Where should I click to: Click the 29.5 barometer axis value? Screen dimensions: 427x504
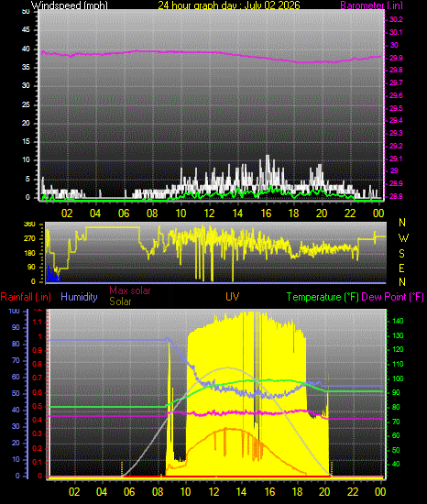coord(396,109)
